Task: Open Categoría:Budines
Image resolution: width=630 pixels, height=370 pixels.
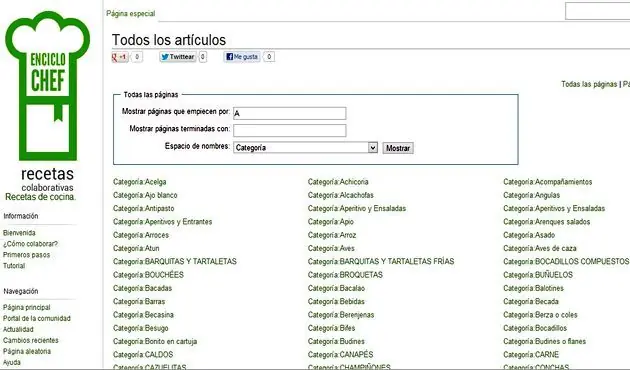Action: tap(336, 341)
